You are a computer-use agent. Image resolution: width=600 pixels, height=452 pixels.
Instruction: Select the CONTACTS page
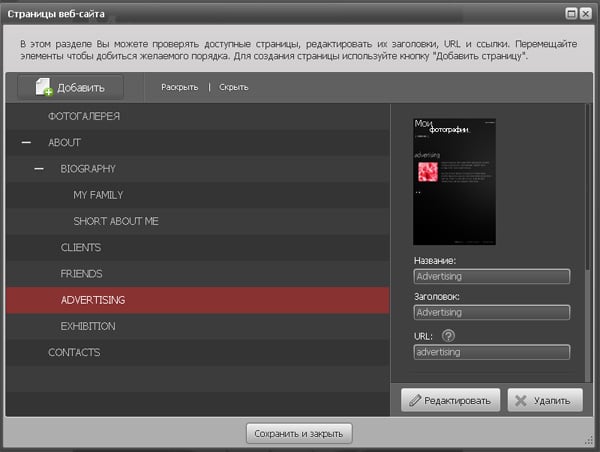pos(74,352)
